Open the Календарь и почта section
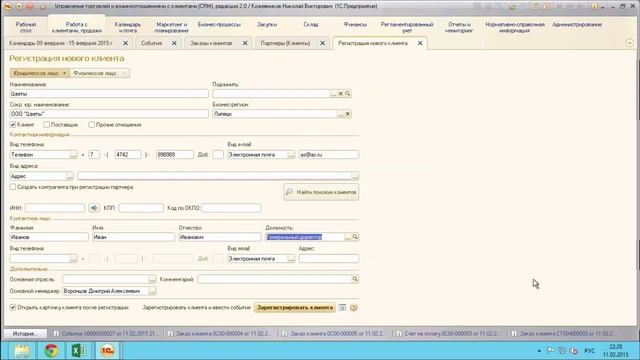Image resolution: width=640 pixels, height=360 pixels. tap(128, 27)
